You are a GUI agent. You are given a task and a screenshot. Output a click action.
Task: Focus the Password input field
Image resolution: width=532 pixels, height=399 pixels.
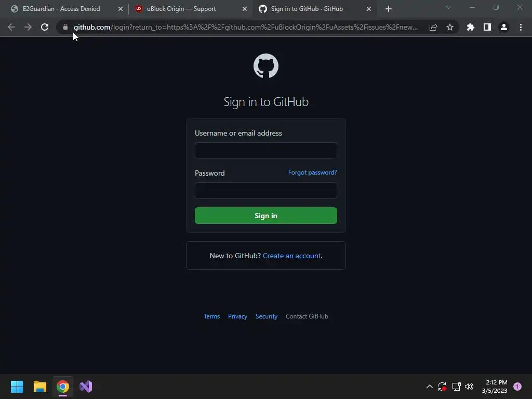265,191
